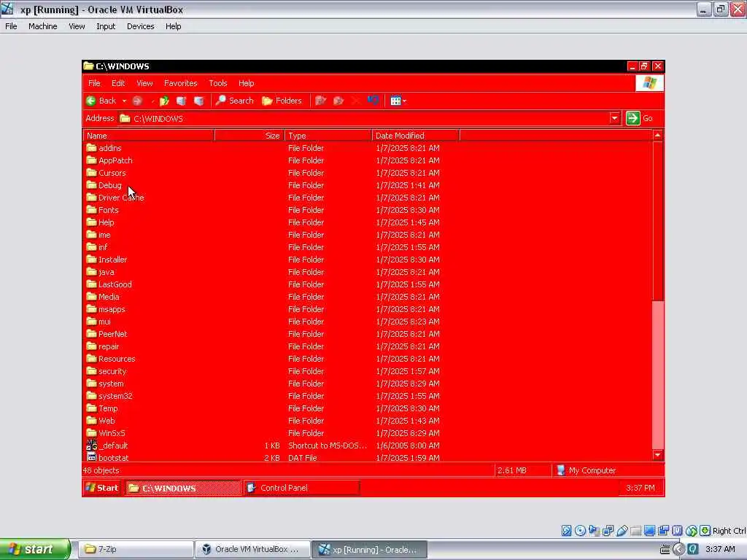Viewport: 747px width, 560px height.
Task: Select the _default MS-DOS shortcut file
Action: [x=107, y=446]
